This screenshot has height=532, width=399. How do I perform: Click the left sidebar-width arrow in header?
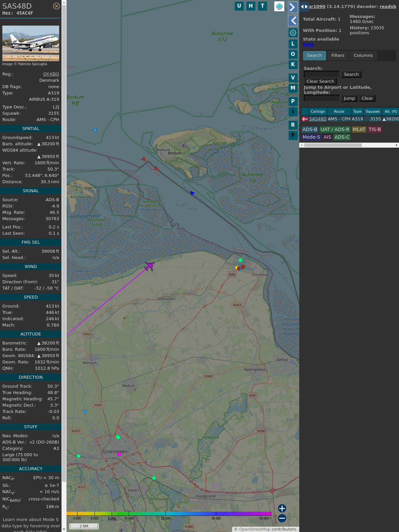pyautogui.click(x=302, y=7)
